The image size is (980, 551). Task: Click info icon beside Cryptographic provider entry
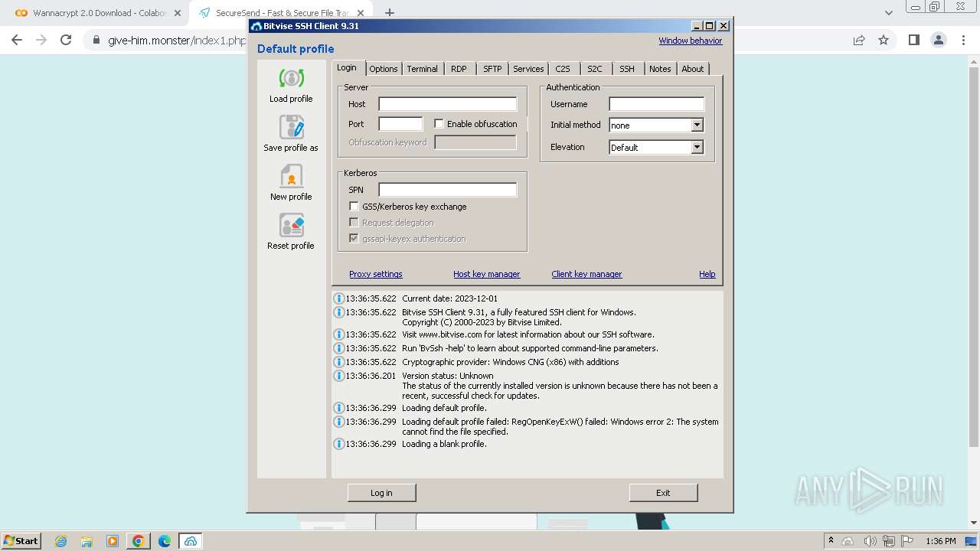tap(338, 362)
